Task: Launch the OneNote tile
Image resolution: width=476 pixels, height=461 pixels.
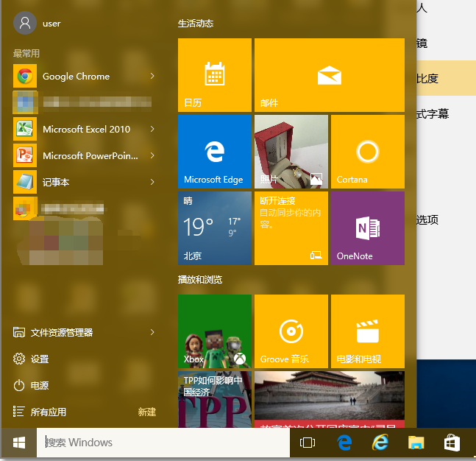Action: tap(367, 228)
